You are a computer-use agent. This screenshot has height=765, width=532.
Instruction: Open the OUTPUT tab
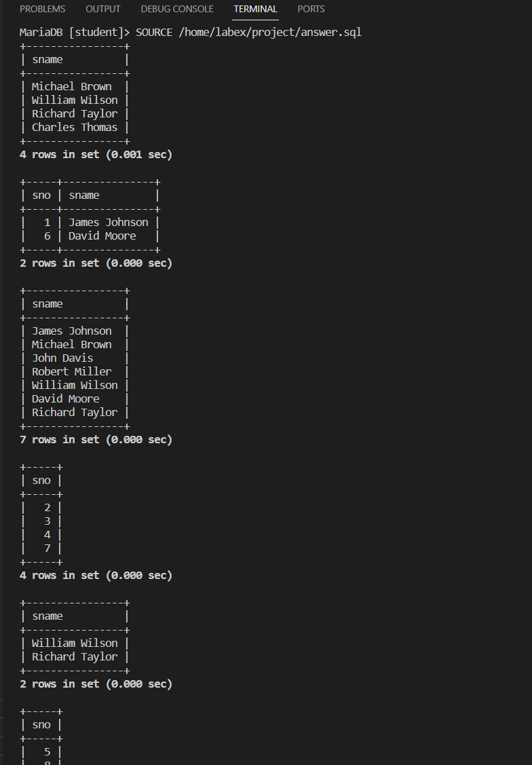pos(102,9)
